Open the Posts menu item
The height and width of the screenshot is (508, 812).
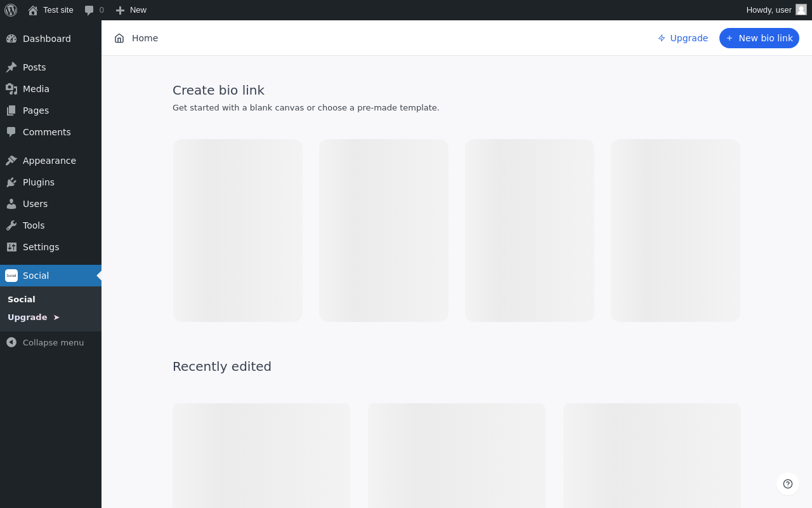(51, 67)
